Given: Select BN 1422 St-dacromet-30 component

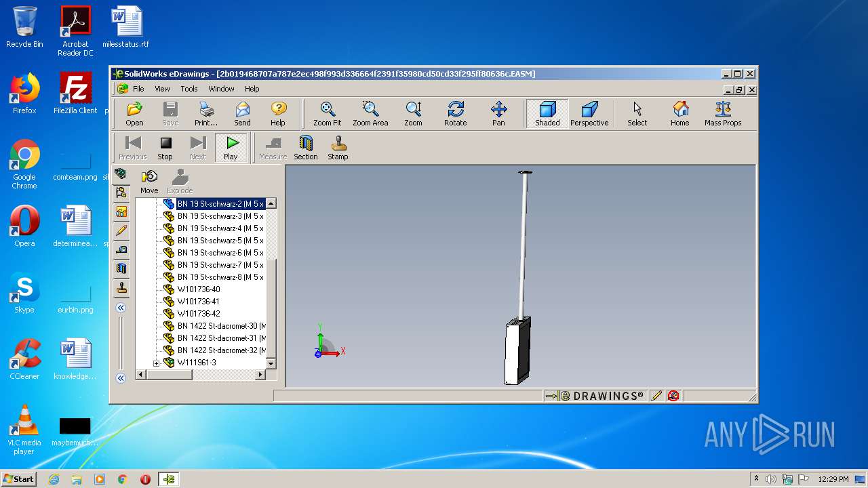Looking at the screenshot, I should (x=221, y=326).
